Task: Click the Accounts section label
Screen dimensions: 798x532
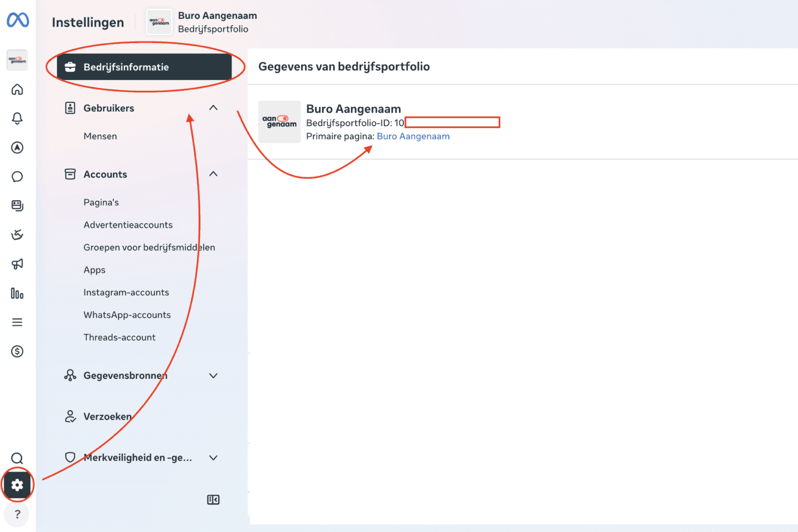Action: [x=105, y=175]
